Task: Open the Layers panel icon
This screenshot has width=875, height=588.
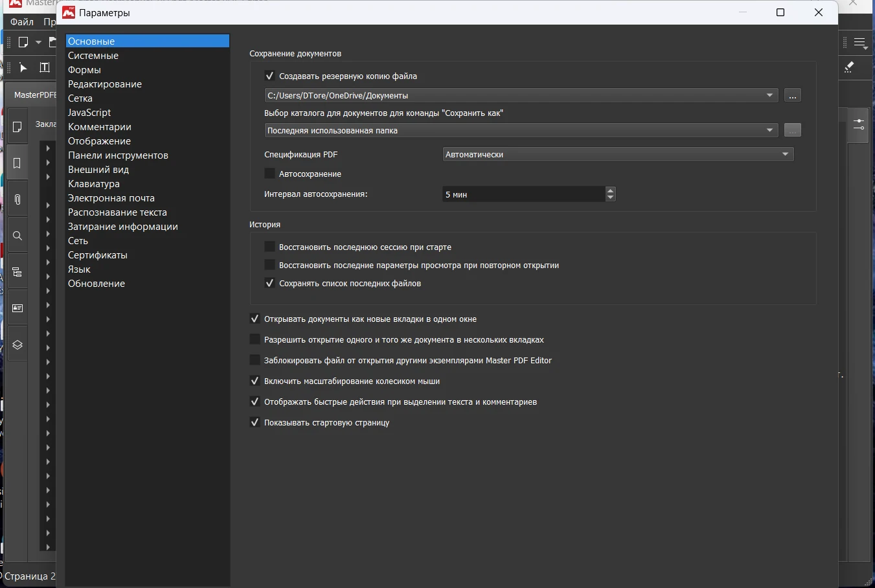Action: [17, 345]
